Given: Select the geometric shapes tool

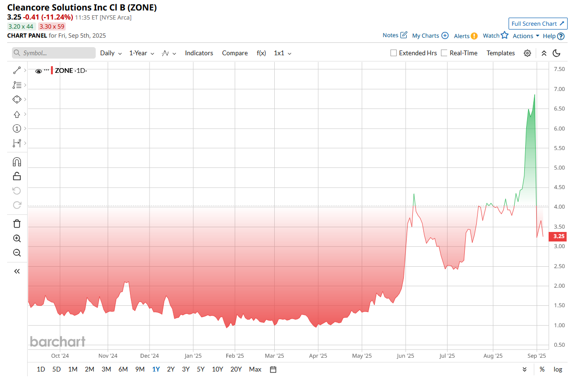Looking at the screenshot, I should coord(17,99).
